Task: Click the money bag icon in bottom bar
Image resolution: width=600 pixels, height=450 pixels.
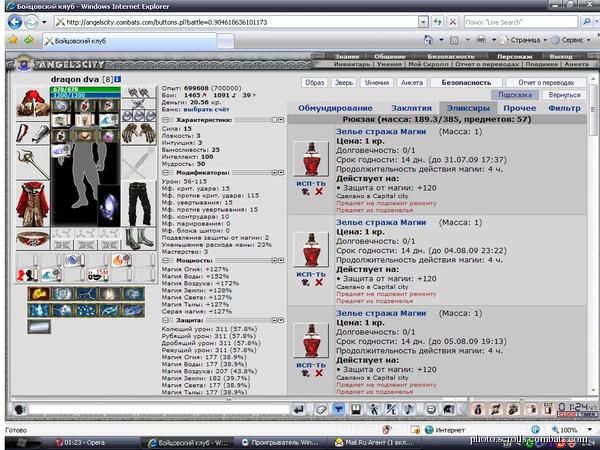Action: coord(478,409)
